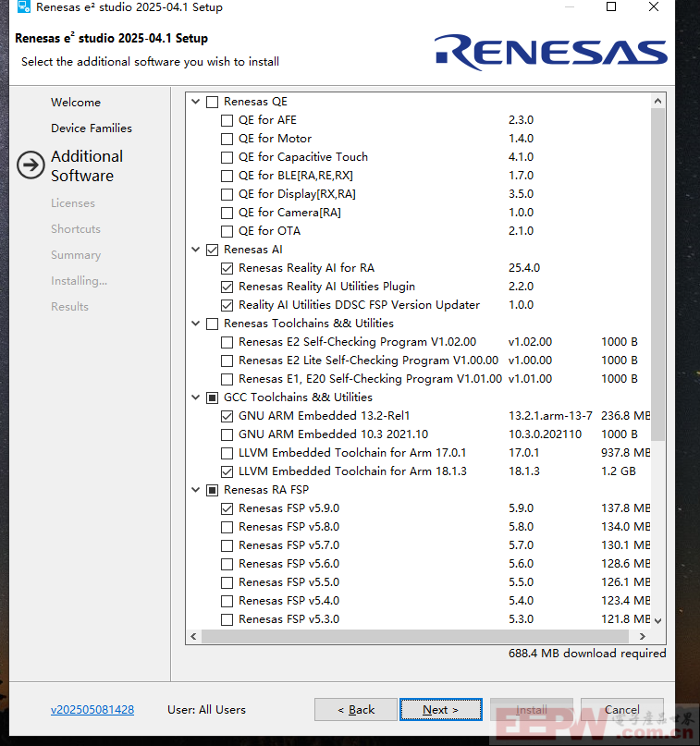The height and width of the screenshot is (746, 700).
Task: Uncheck Renesas FSP v5.9.0
Action: (227, 509)
